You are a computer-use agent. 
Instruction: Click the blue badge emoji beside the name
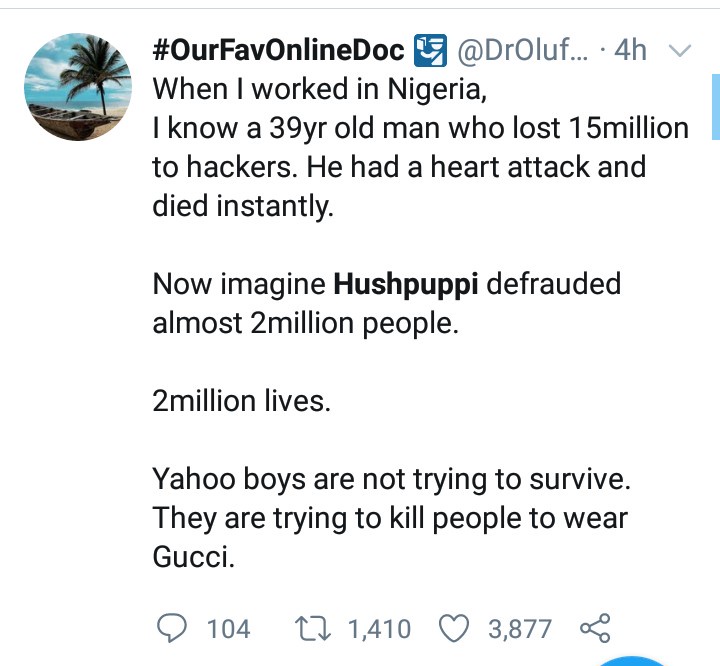click(429, 48)
